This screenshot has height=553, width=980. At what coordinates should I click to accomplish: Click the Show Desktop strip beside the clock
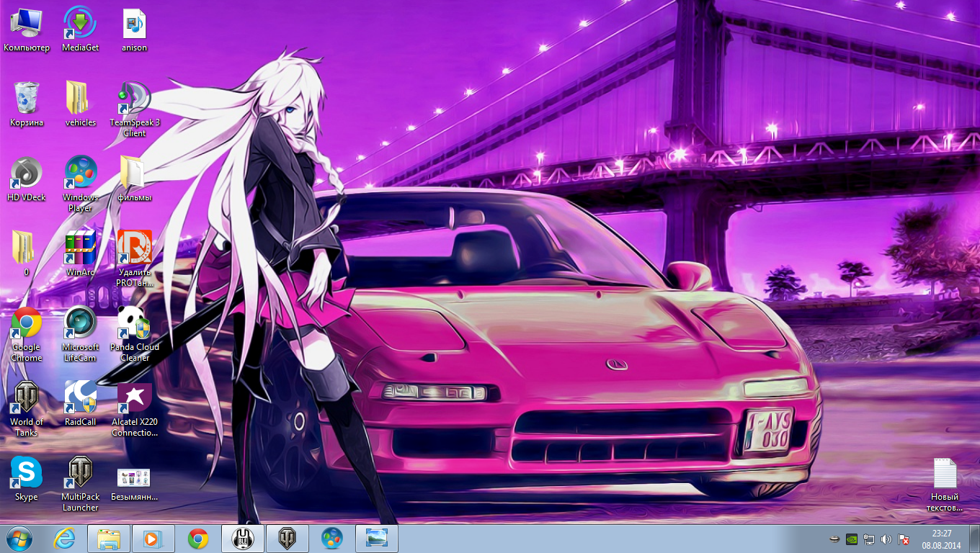(x=974, y=539)
